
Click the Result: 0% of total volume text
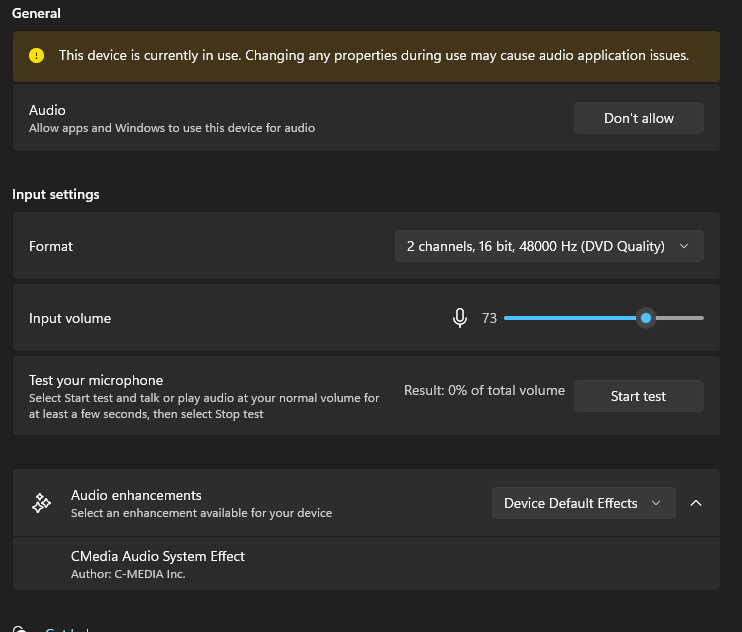484,390
